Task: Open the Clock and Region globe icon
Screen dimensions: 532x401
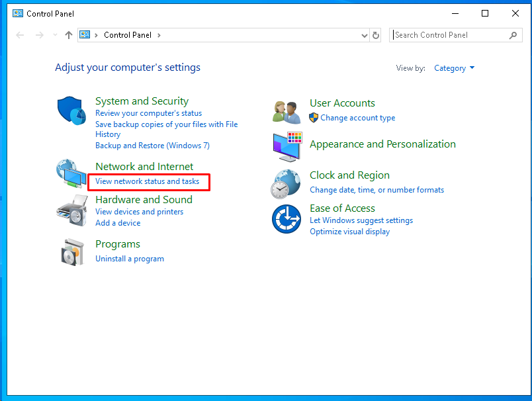Action: (x=286, y=184)
